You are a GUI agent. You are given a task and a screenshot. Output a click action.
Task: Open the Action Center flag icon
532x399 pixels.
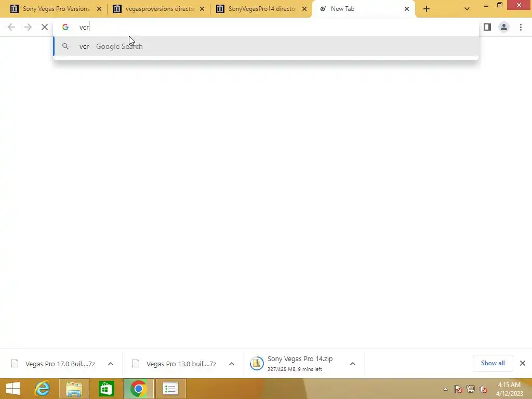click(458, 389)
